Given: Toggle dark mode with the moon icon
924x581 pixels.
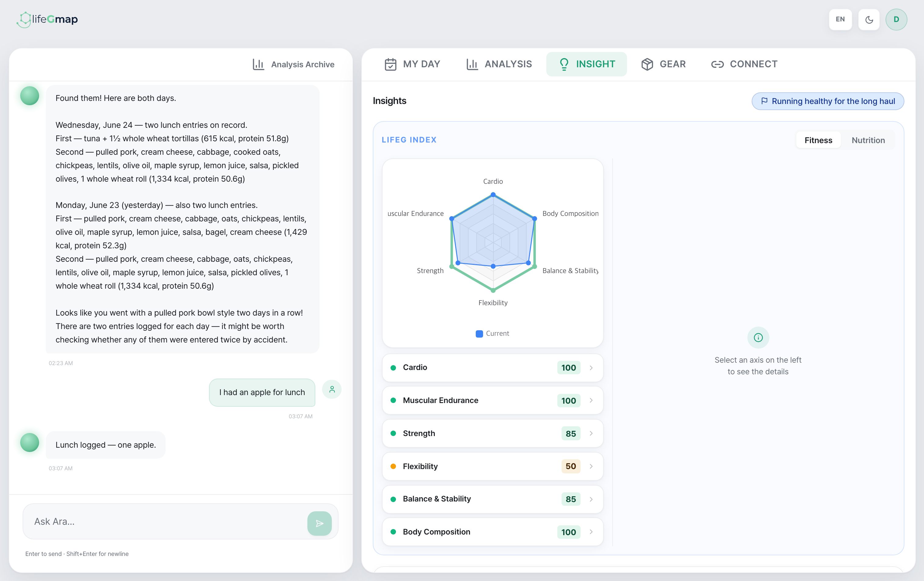Looking at the screenshot, I should 869,20.
